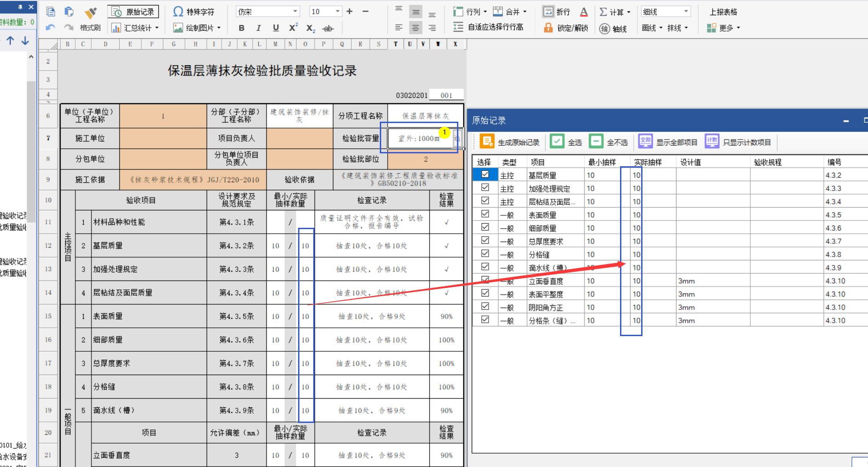868x467 pixels.
Task: Toggle italic formatting
Action: (259, 28)
